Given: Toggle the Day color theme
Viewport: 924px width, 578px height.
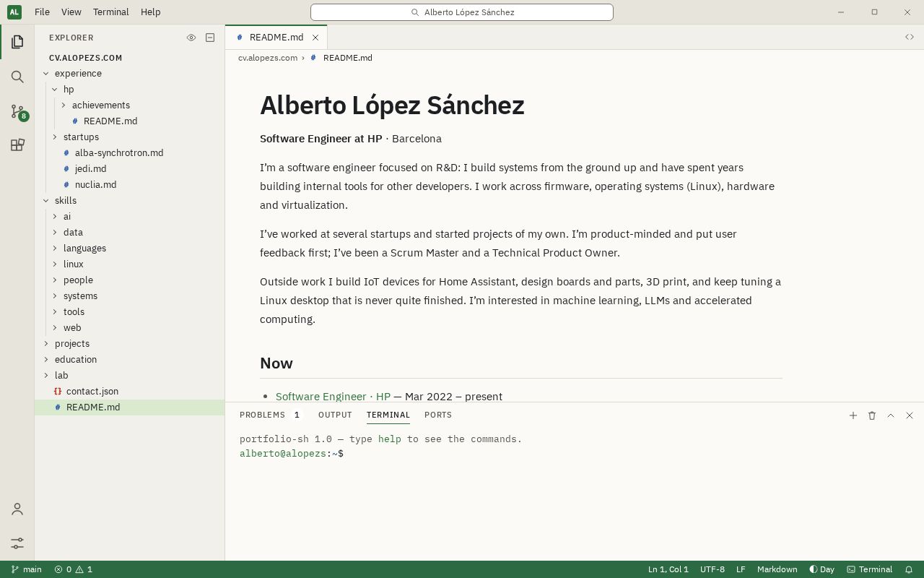Looking at the screenshot, I should (x=821, y=569).
